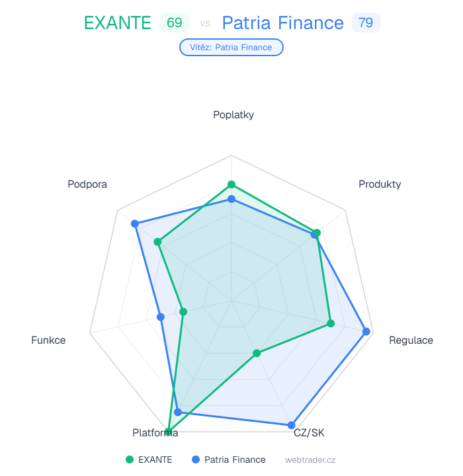Click EXANTE's green point on Funkce axis
The image size is (463, 476).
[184, 311]
